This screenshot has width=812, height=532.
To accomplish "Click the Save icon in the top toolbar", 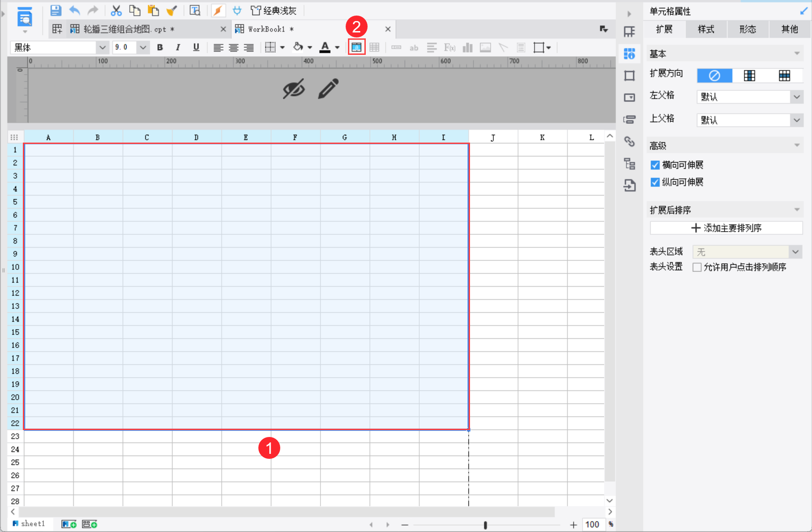I will click(55, 11).
